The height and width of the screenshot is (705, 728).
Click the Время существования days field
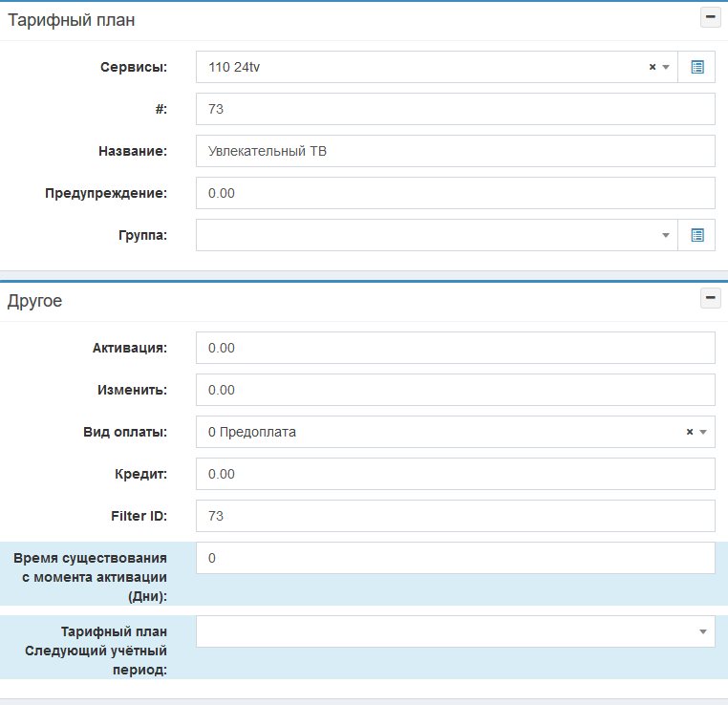click(x=455, y=558)
